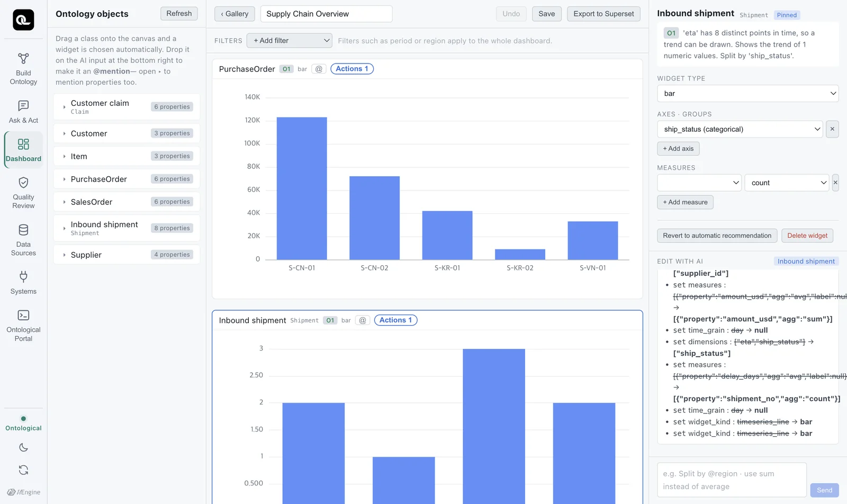The image size is (847, 504).
Task: Expand the Customer class row
Action: tap(64, 133)
